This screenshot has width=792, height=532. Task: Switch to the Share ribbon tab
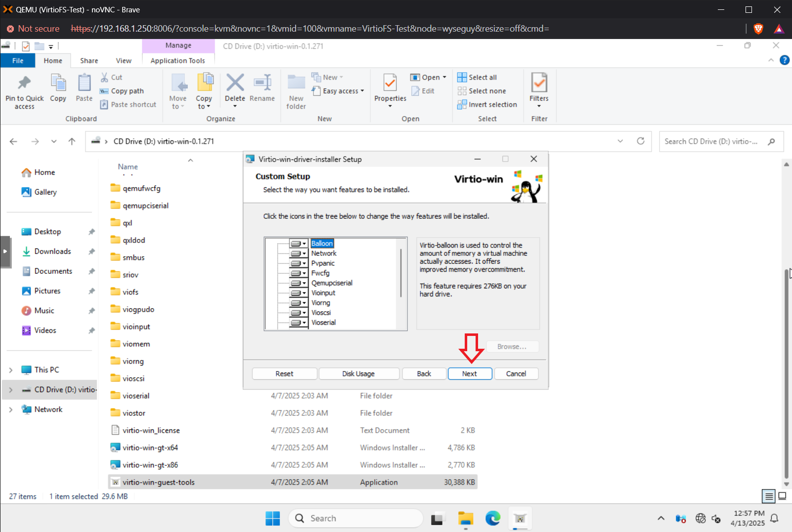click(x=89, y=60)
